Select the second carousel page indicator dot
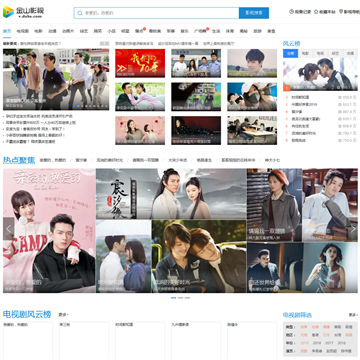Screen dimensions: 360x360 coord(180,298)
